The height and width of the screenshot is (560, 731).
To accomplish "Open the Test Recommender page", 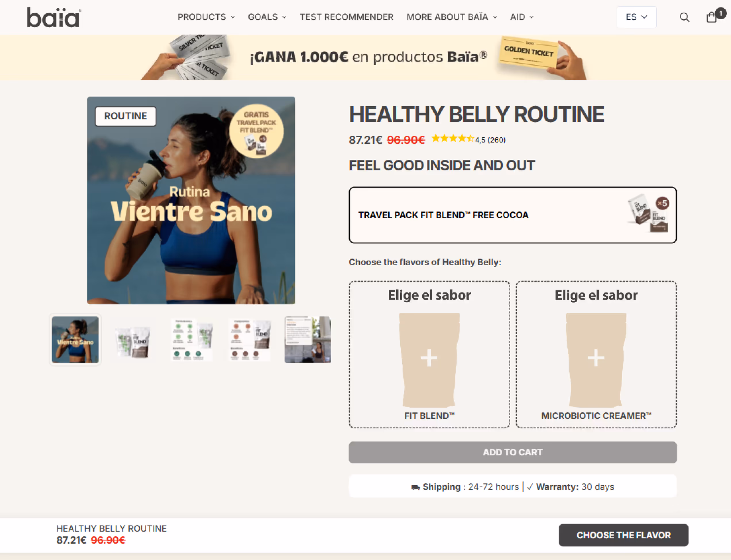I will pyautogui.click(x=346, y=17).
